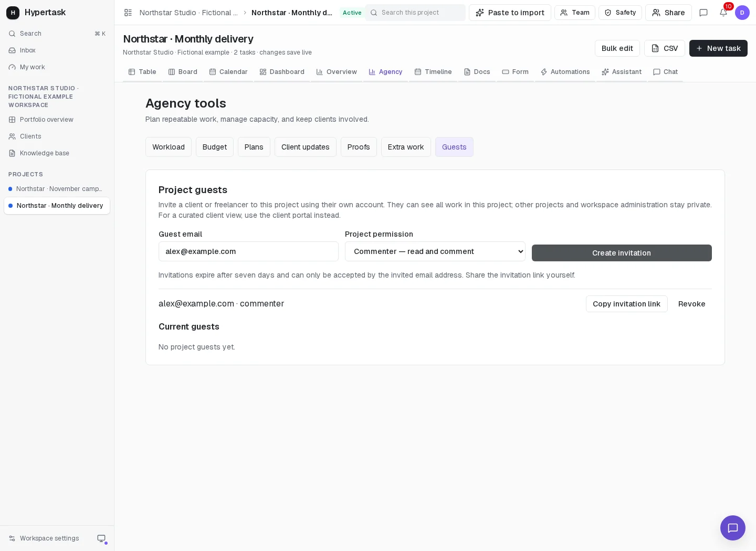Select the Workload agency tool
This screenshot has height=551, width=756.
tap(169, 147)
